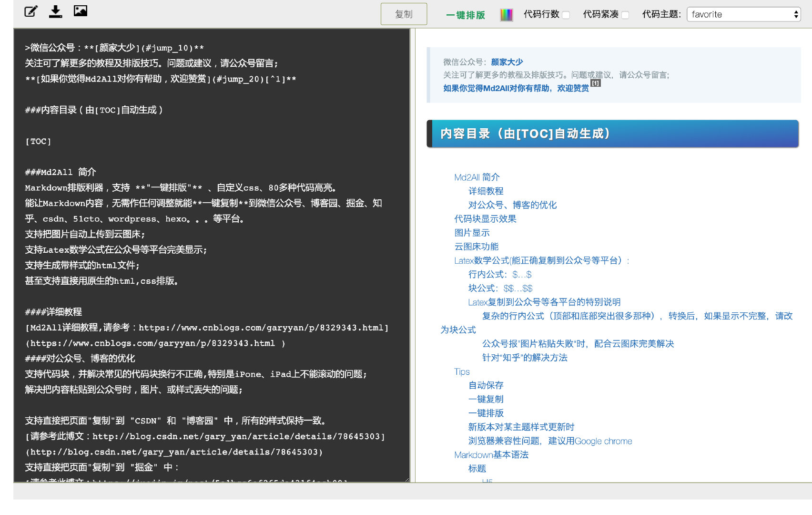Open Markdown基本语法 contents entry

491,455
